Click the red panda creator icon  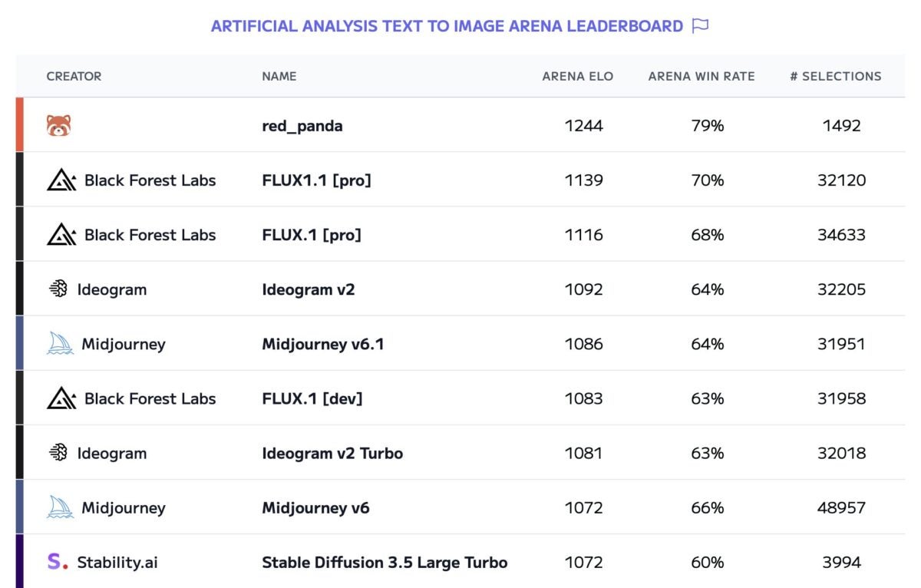(58, 126)
